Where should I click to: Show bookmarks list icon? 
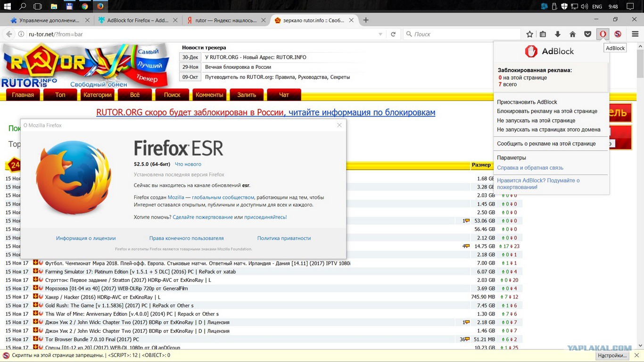pyautogui.click(x=543, y=34)
